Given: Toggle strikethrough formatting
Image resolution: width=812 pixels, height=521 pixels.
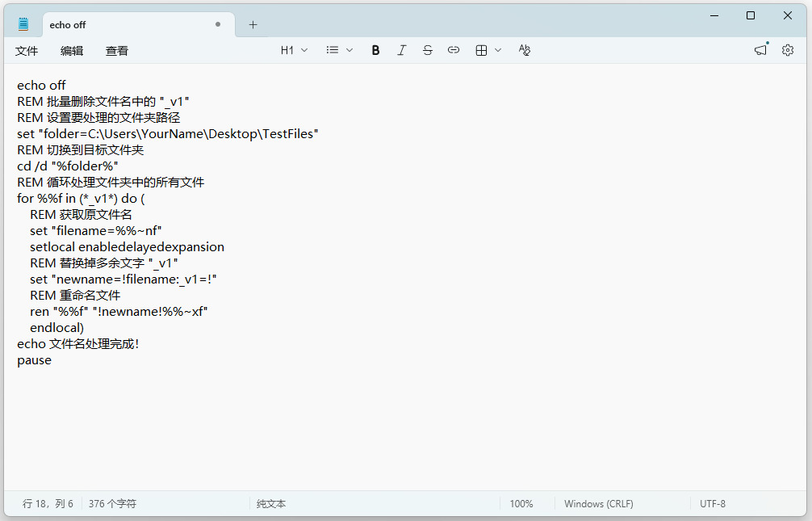Looking at the screenshot, I should point(428,50).
